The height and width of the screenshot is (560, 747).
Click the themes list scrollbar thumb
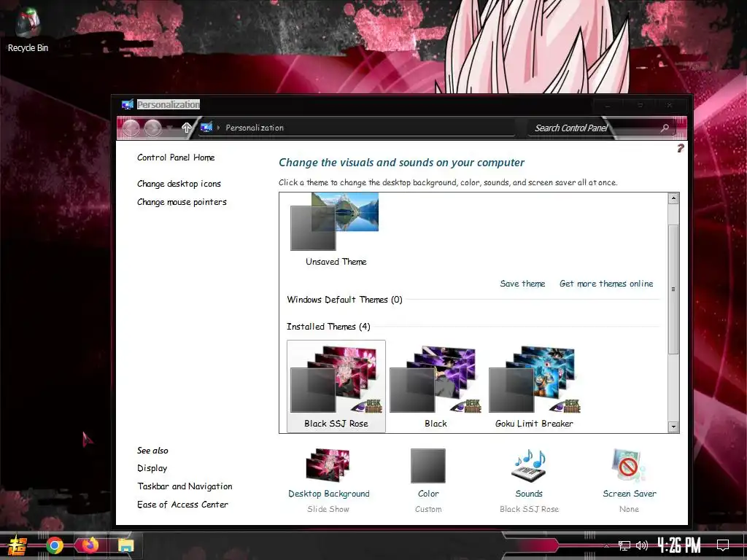click(x=673, y=289)
